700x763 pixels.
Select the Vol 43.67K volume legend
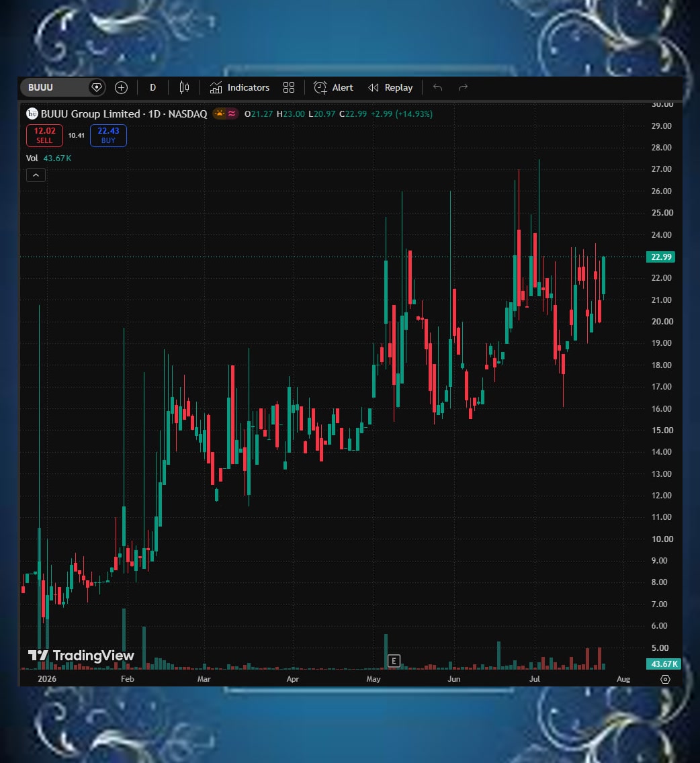(48, 158)
